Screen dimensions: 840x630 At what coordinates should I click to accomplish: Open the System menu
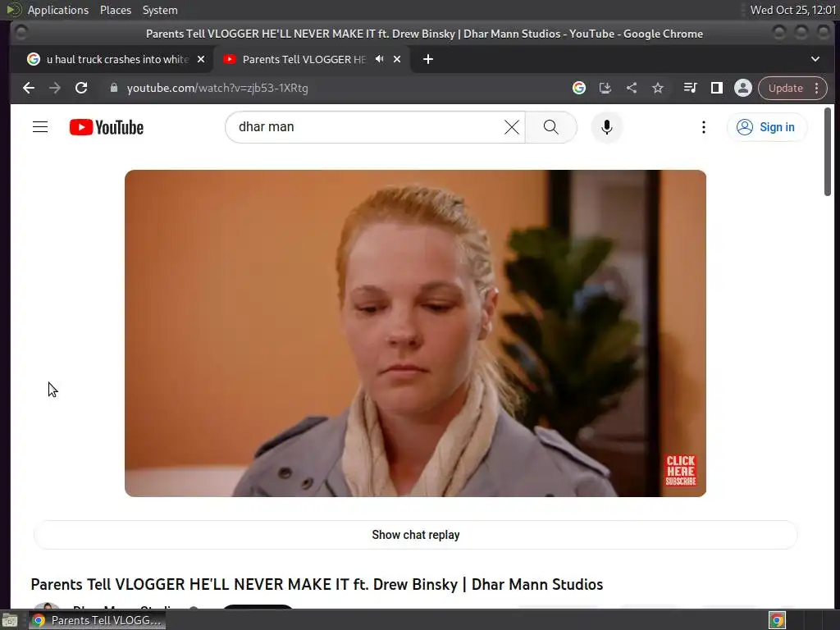click(160, 10)
